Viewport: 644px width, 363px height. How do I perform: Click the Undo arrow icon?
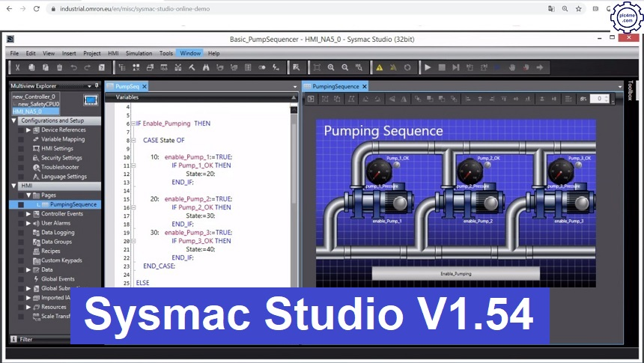(x=73, y=67)
